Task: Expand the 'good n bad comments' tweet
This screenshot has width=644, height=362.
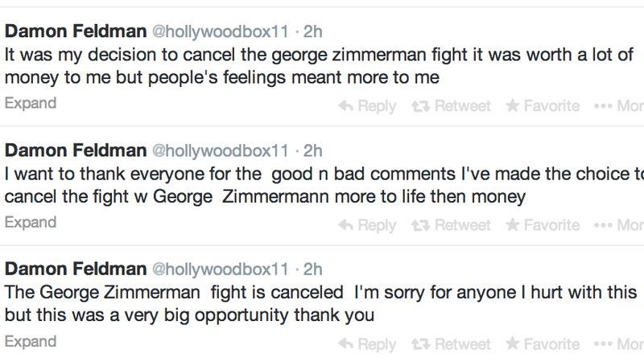Action: tap(31, 223)
